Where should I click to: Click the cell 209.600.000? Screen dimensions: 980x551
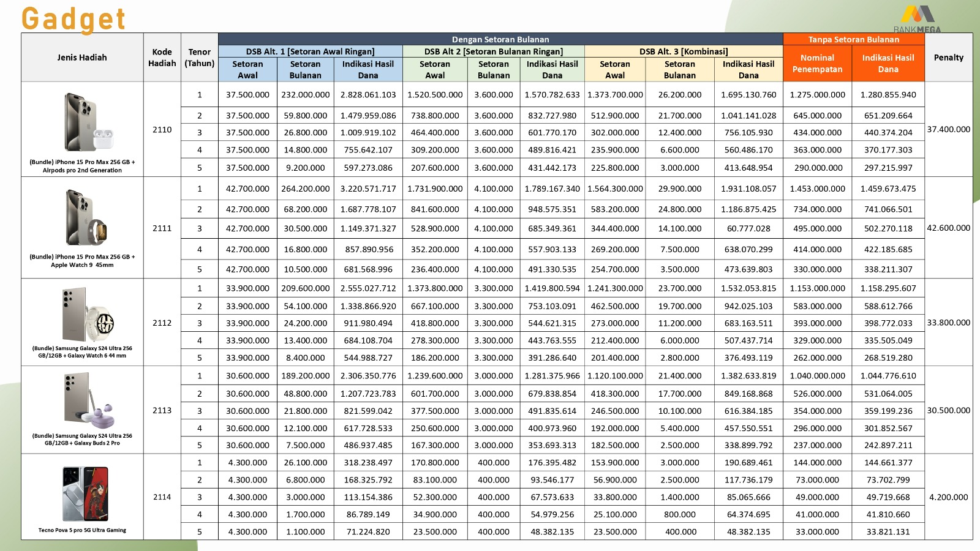pyautogui.click(x=305, y=288)
